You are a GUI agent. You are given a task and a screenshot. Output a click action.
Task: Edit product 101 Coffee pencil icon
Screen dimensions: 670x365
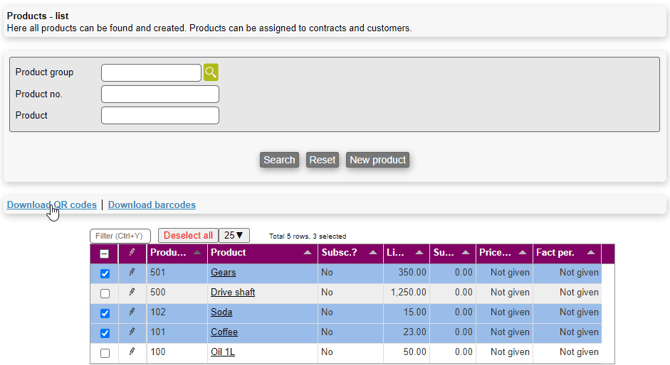(x=132, y=332)
